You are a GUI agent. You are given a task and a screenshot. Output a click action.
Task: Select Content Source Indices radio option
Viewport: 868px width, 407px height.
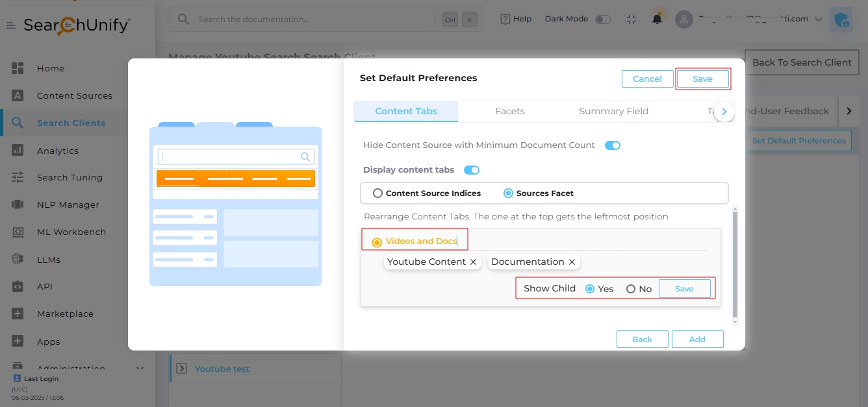pos(377,193)
